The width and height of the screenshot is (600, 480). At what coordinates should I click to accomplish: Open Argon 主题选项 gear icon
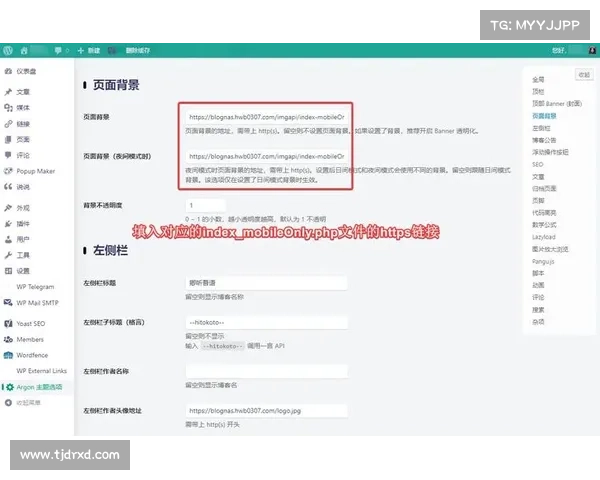[x=10, y=387]
